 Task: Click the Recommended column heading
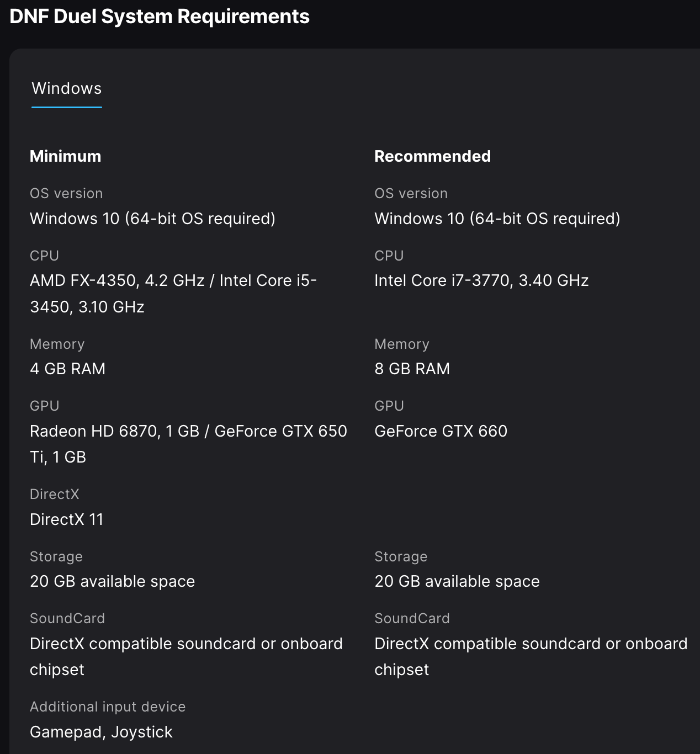tap(432, 156)
